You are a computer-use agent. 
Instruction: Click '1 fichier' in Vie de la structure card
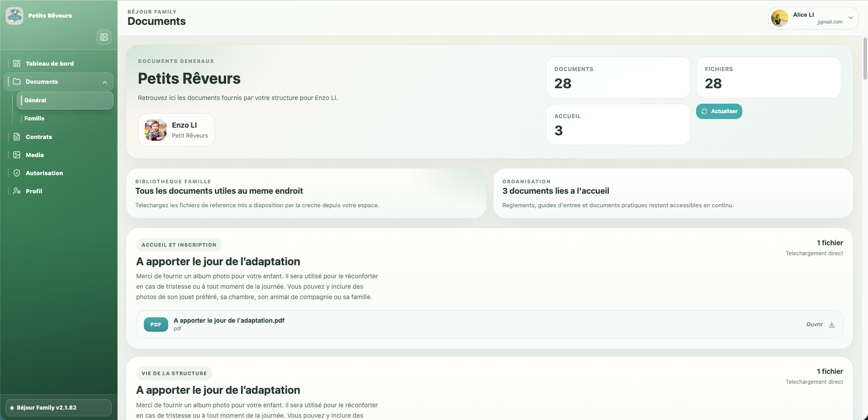point(830,372)
